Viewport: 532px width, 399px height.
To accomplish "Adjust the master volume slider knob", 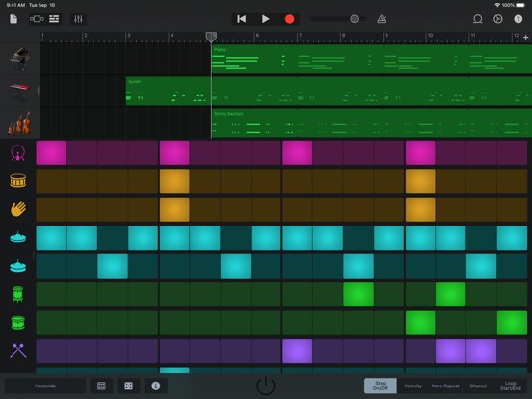I will coord(355,19).
